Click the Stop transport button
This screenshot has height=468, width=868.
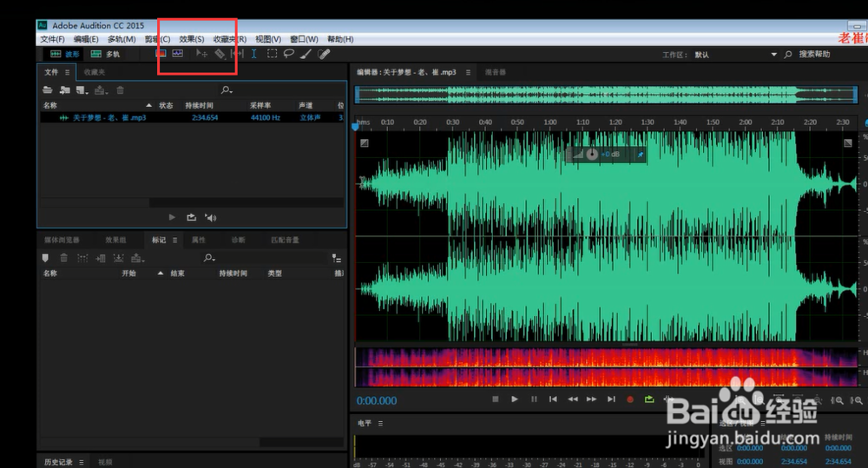pos(496,399)
